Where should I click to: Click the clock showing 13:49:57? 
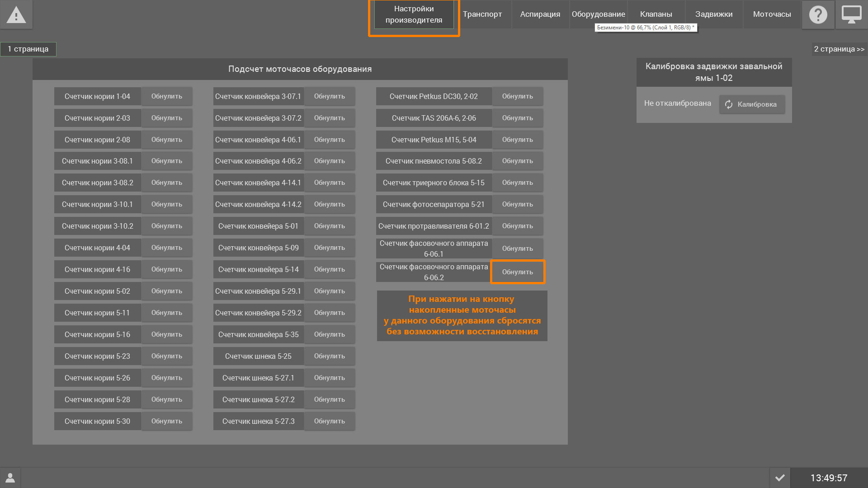(x=829, y=478)
